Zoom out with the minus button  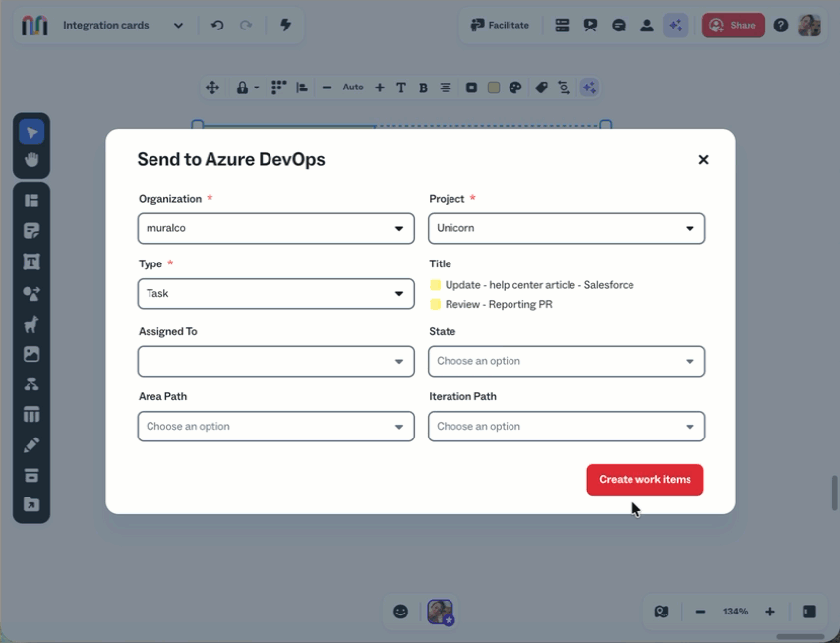(x=700, y=612)
